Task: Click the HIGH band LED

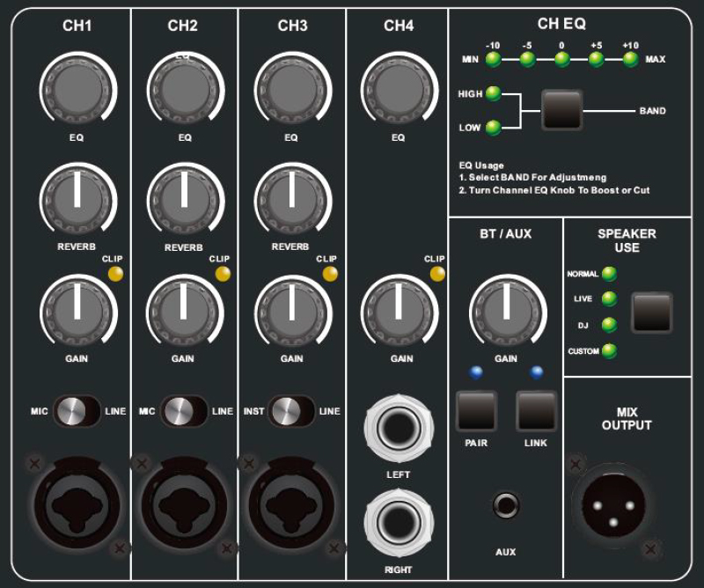Action: click(493, 93)
